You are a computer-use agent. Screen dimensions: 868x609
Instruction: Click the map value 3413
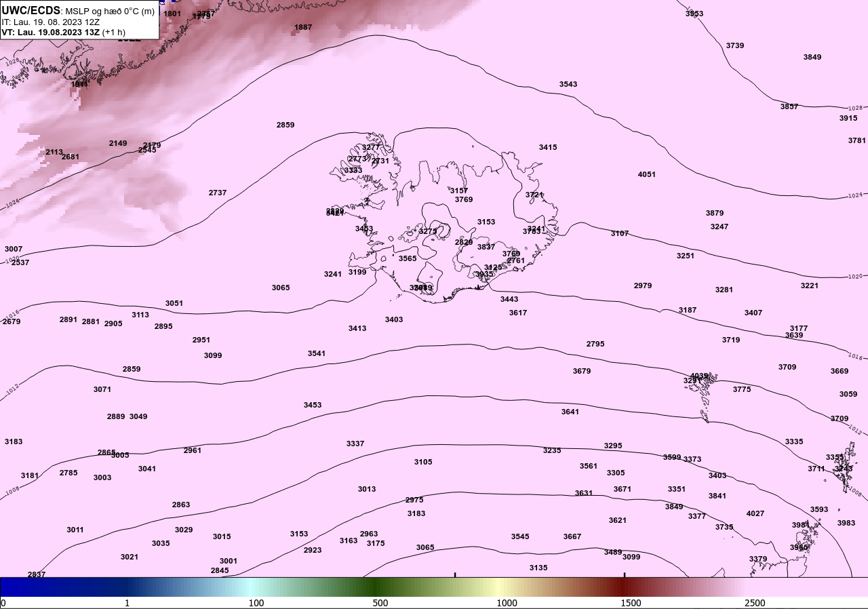pyautogui.click(x=357, y=328)
